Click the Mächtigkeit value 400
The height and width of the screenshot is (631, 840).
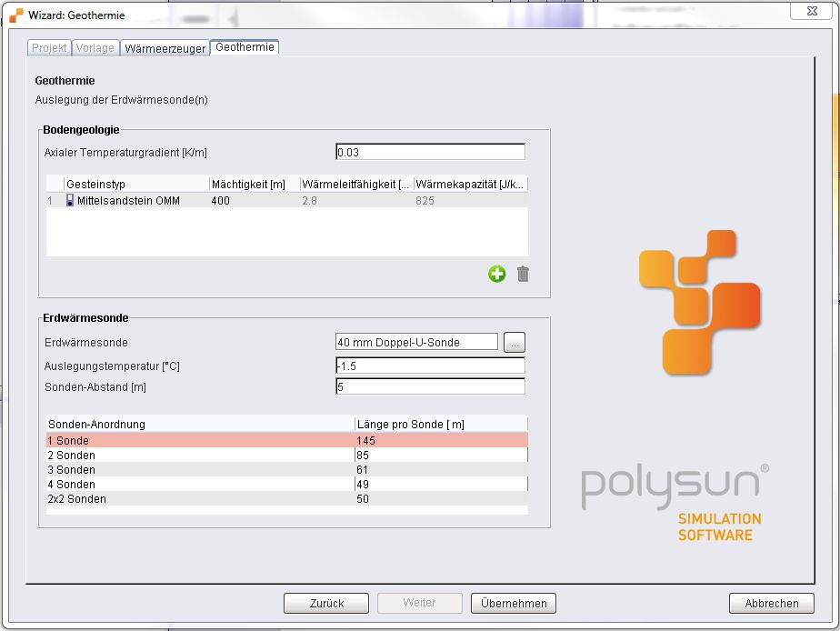tap(221, 200)
